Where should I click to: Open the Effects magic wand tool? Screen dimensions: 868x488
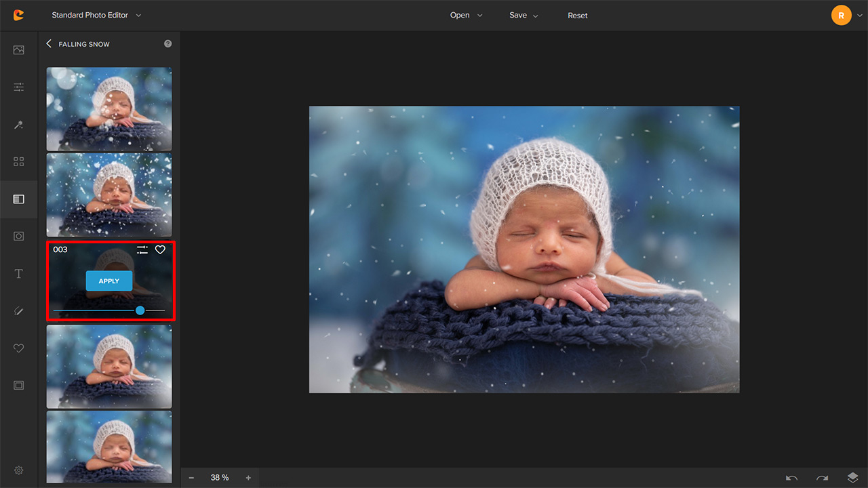pyautogui.click(x=18, y=125)
